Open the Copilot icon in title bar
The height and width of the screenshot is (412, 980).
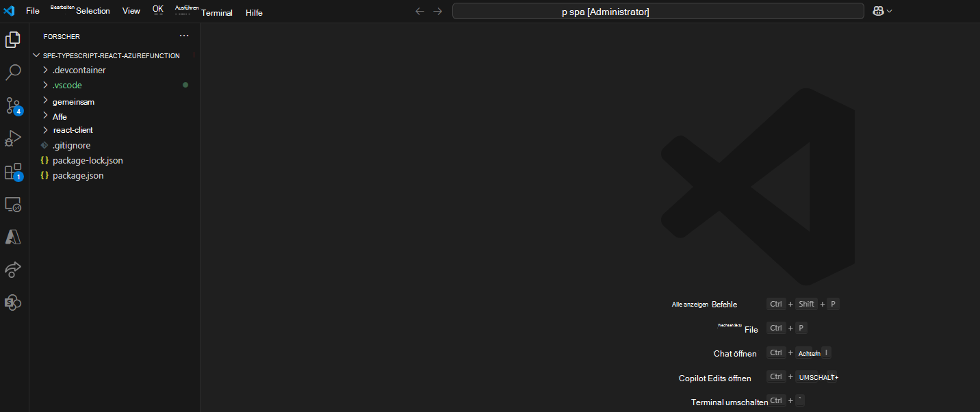(879, 11)
